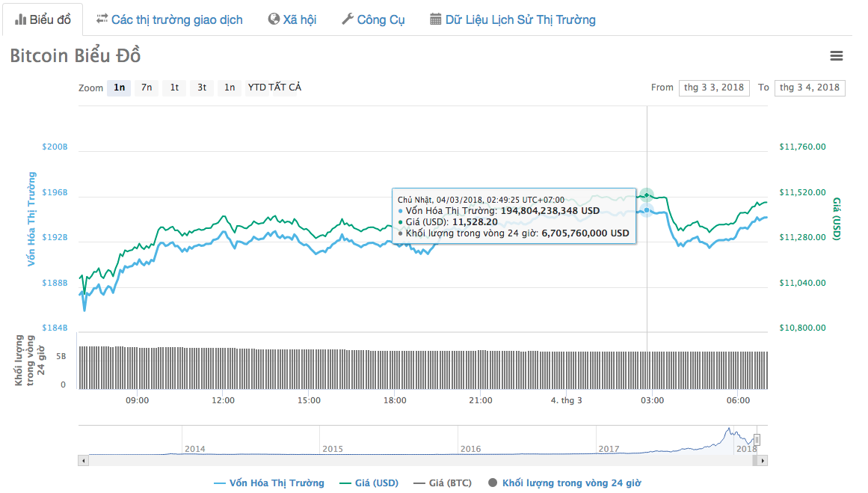Click the wrench icon beside Công Cụ
This screenshot has width=868, height=493.
[348, 19]
